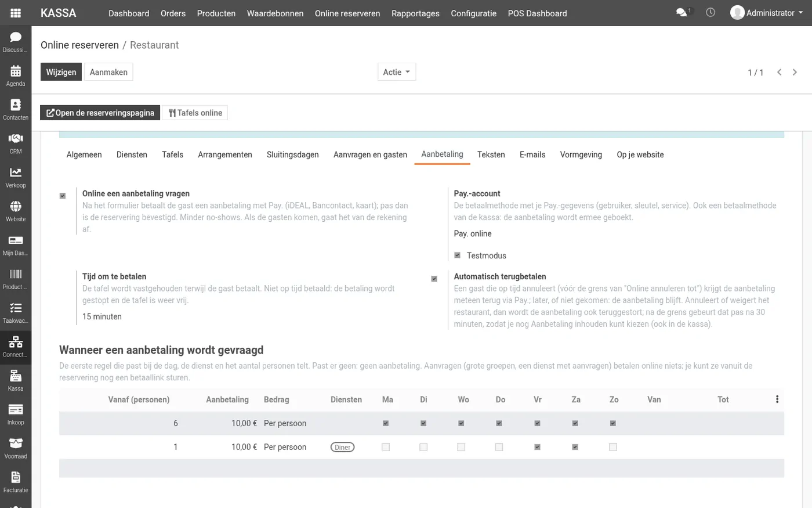Switch to the Algemeen tab
812x508 pixels.
coord(84,154)
